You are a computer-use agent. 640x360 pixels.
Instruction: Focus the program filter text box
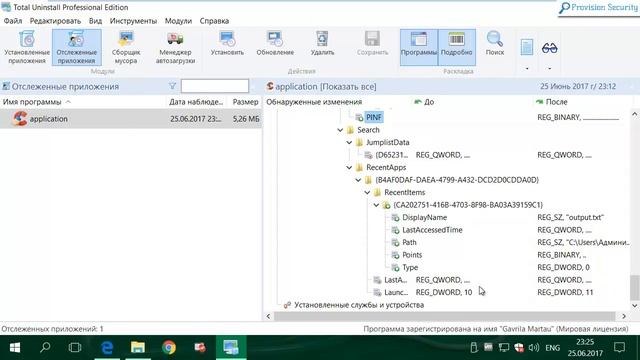[215, 86]
